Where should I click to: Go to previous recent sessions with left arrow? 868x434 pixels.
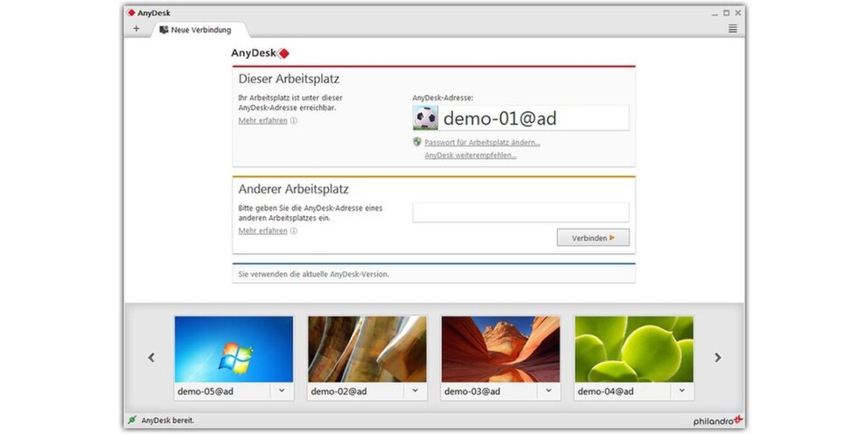click(x=151, y=358)
